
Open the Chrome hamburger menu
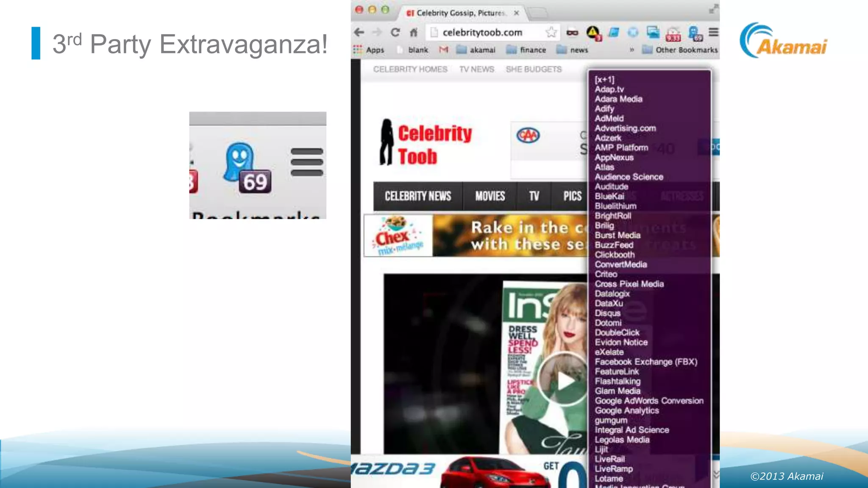[x=713, y=32]
